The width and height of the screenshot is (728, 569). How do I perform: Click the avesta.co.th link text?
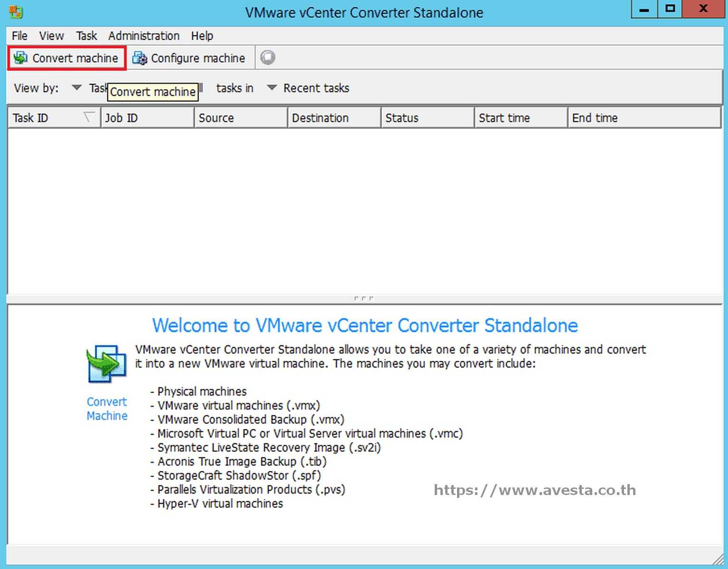click(x=534, y=490)
